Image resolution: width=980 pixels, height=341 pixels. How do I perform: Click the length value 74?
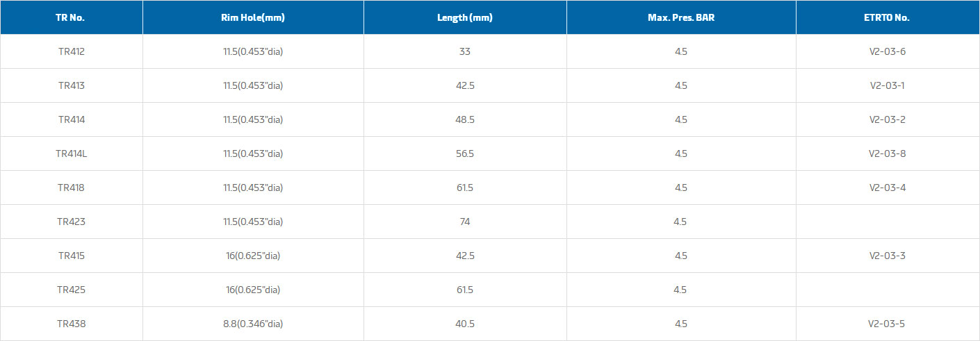coord(465,222)
